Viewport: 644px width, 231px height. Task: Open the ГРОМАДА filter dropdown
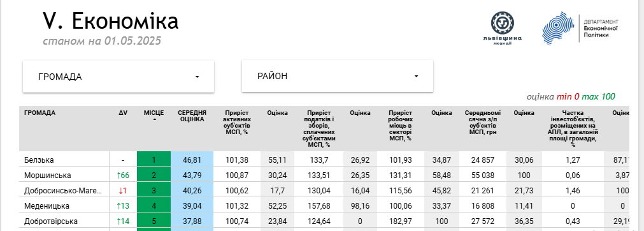tap(118, 77)
